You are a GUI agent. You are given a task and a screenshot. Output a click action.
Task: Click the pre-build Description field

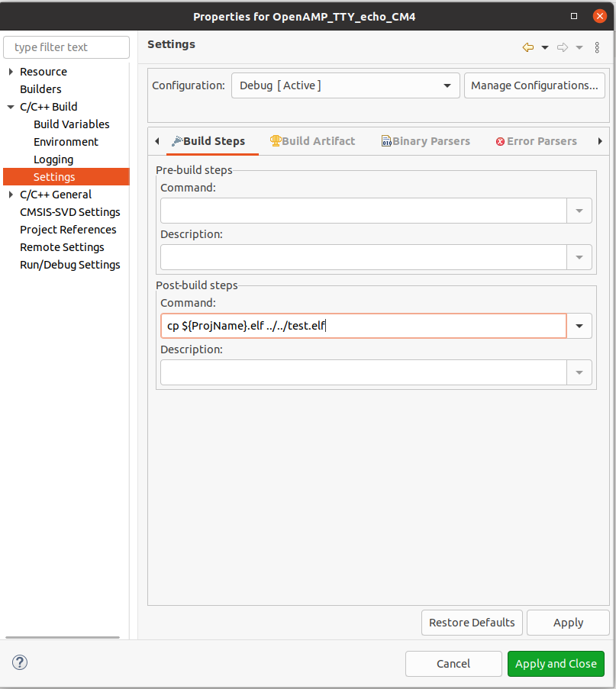pos(363,257)
